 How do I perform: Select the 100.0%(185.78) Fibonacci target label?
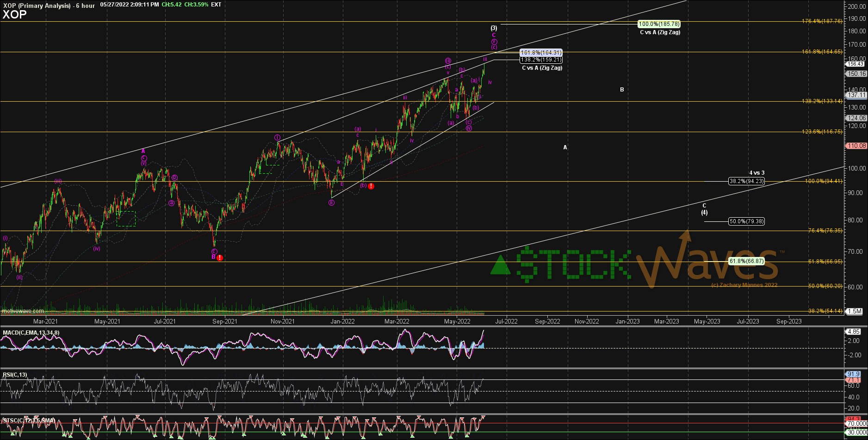652,24
